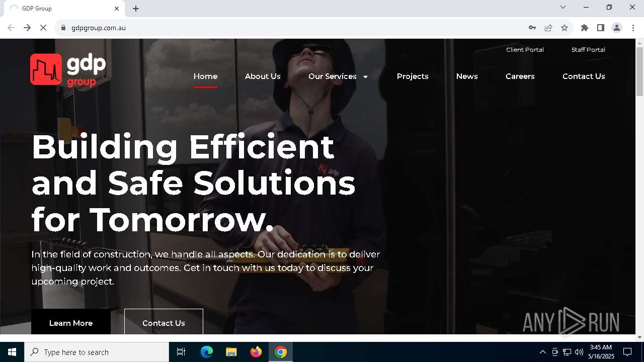Click the address bar URL
Viewport: 644px width, 362px height.
click(x=99, y=28)
